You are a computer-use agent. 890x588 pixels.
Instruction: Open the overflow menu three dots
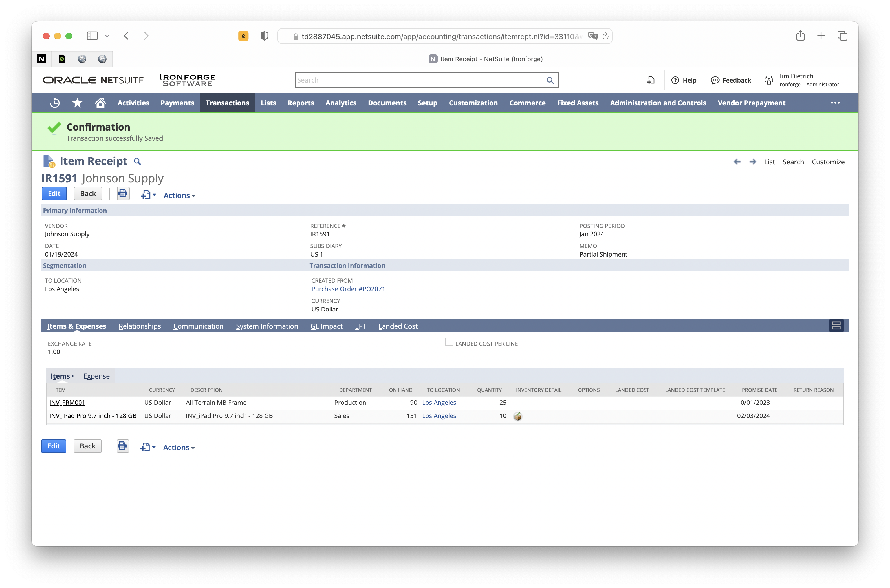tap(835, 103)
